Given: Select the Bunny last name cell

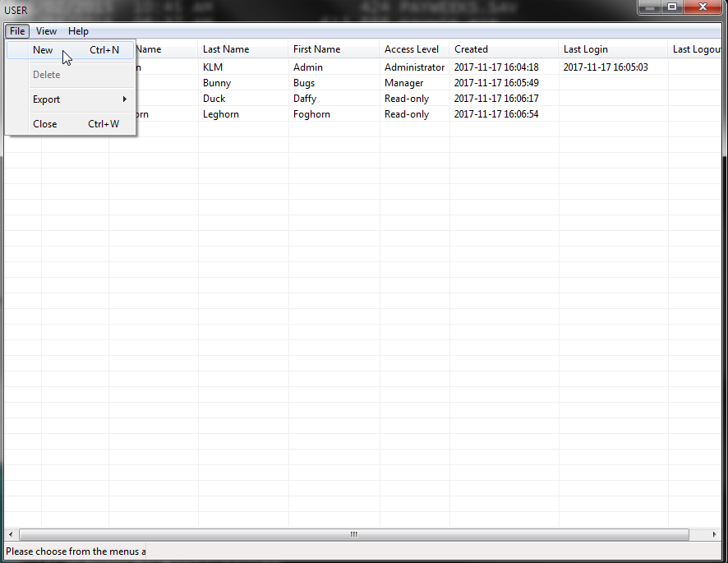Looking at the screenshot, I should coord(243,83).
